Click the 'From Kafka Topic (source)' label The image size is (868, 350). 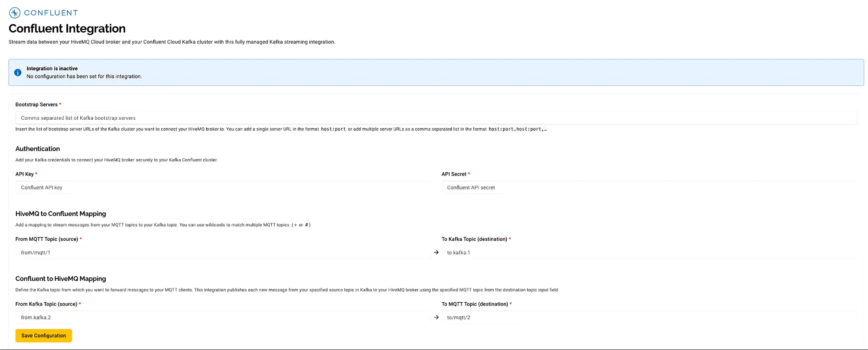[x=46, y=304]
